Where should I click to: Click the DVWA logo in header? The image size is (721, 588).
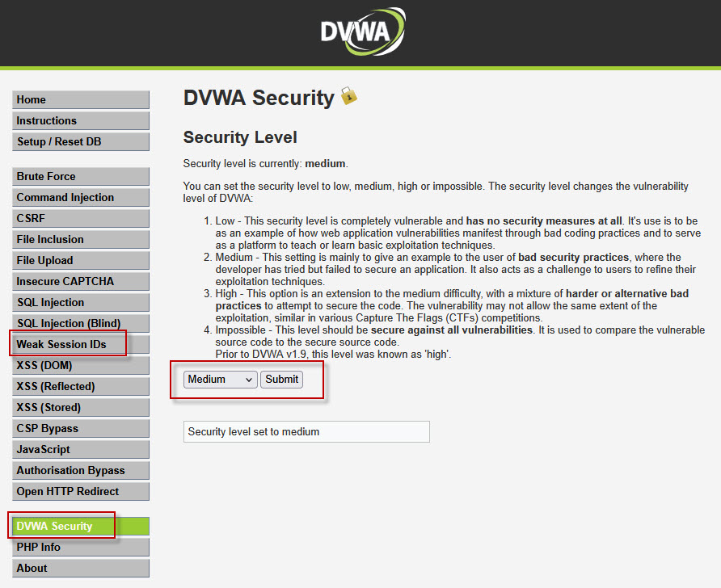click(x=363, y=31)
